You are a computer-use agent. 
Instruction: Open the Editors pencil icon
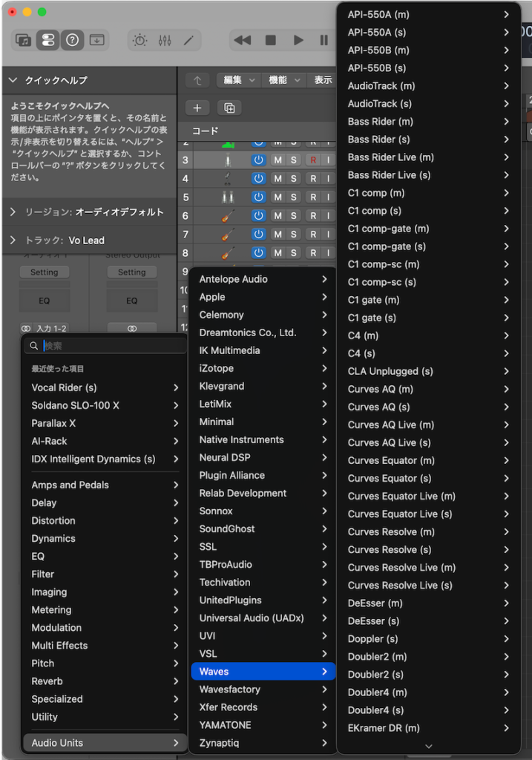click(188, 40)
